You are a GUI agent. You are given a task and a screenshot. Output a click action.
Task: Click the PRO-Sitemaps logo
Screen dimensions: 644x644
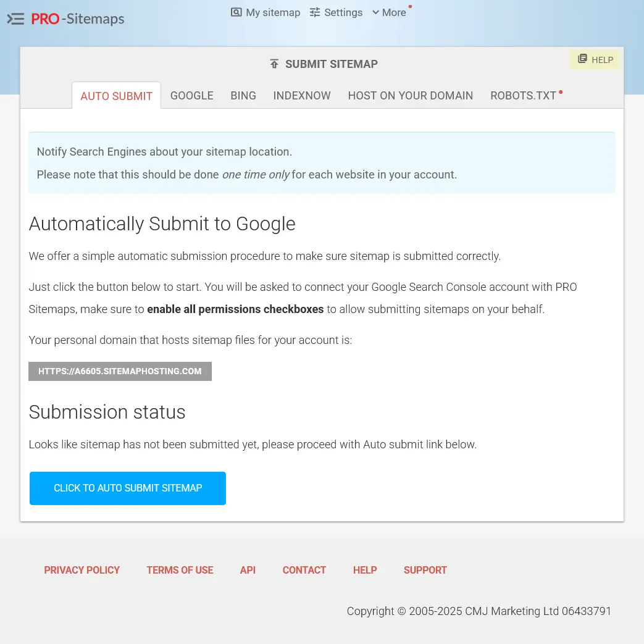point(78,19)
